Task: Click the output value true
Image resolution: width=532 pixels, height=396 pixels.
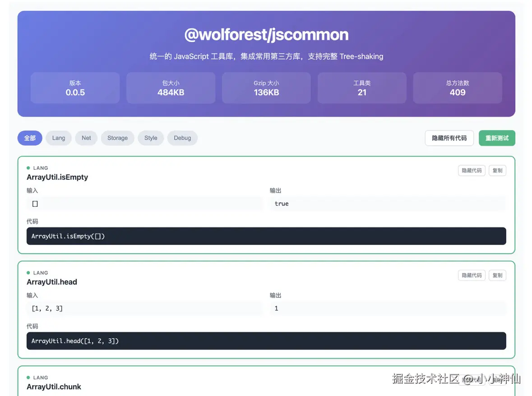Action: (388, 204)
